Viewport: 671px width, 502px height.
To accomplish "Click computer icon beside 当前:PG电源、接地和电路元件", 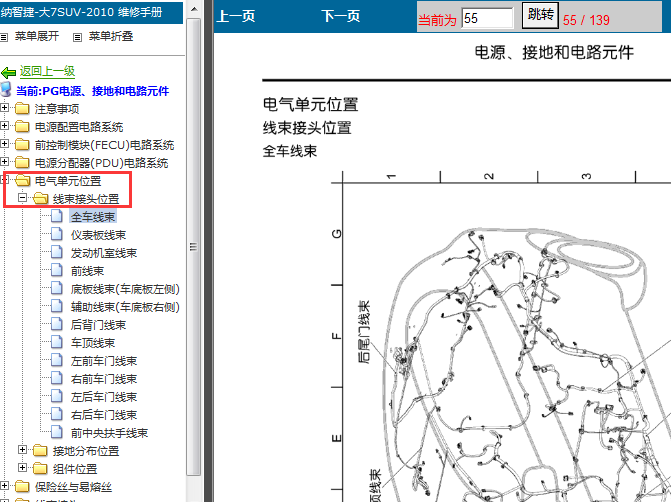I will coord(6,89).
